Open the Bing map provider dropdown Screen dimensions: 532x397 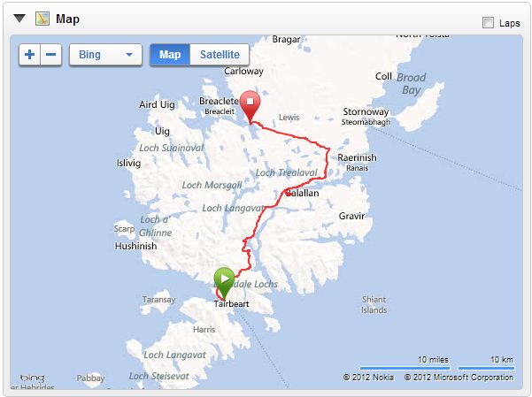[x=105, y=55]
